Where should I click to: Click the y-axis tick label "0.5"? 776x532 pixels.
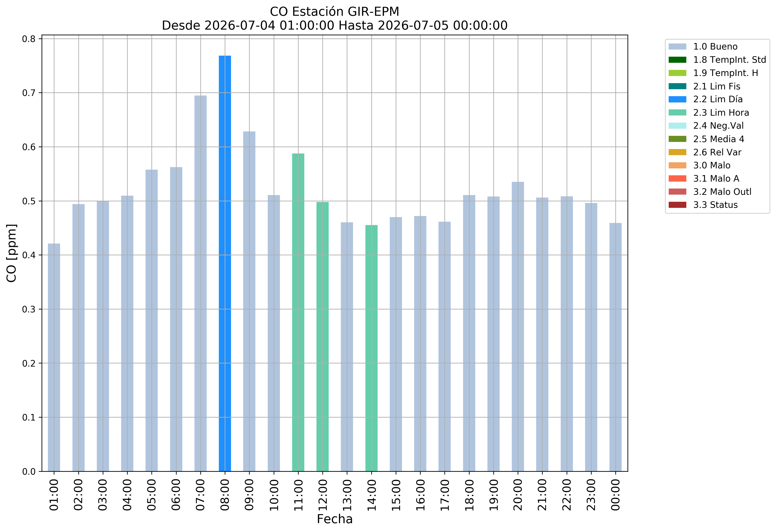coord(29,201)
